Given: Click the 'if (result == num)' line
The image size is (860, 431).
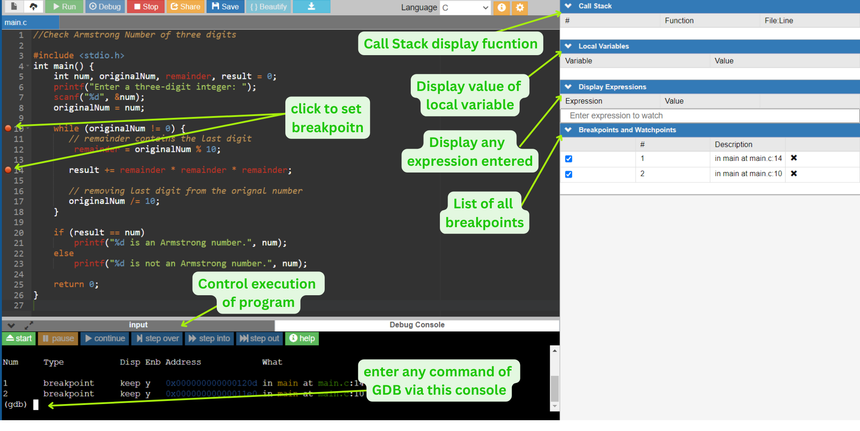Looking at the screenshot, I should pos(99,232).
